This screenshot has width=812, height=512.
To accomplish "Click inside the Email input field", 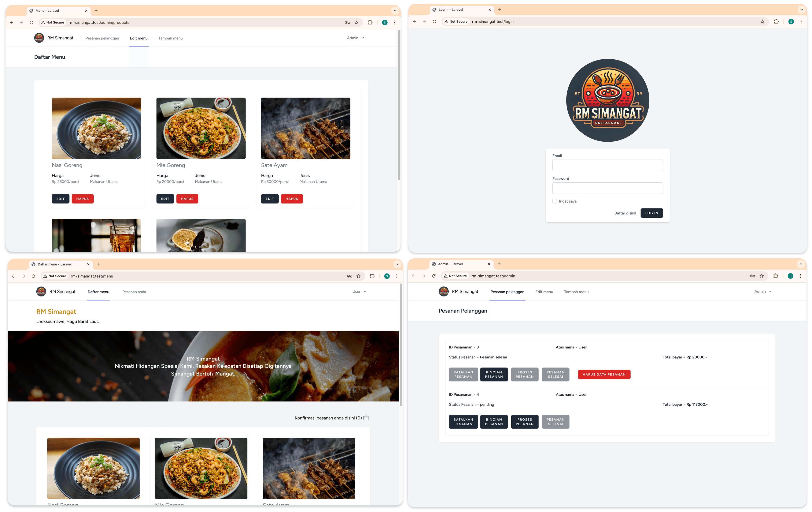I will [607, 165].
